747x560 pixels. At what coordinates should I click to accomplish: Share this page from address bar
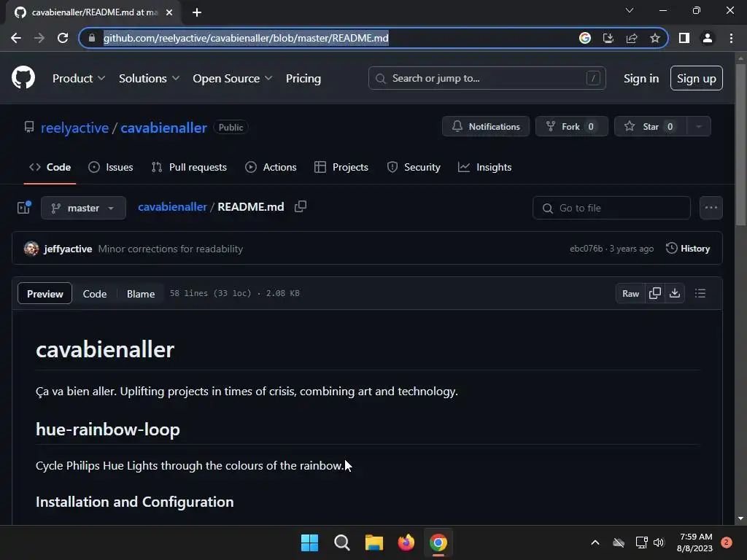pos(632,38)
